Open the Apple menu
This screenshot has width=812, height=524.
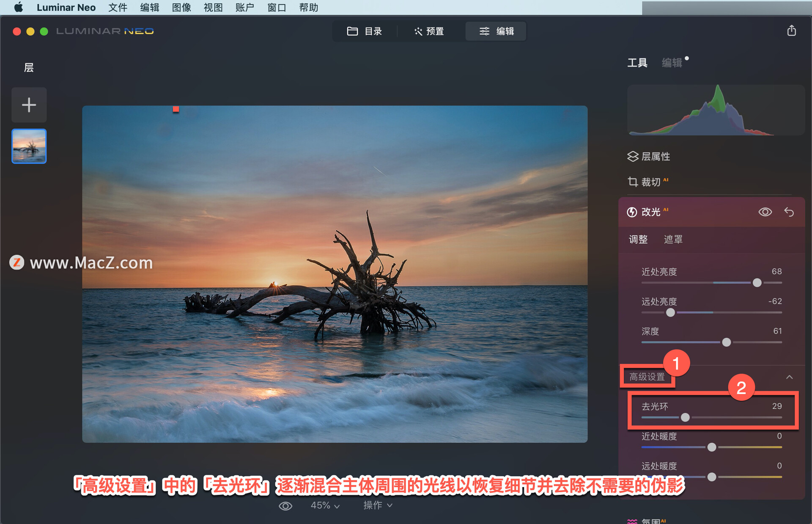coord(18,7)
